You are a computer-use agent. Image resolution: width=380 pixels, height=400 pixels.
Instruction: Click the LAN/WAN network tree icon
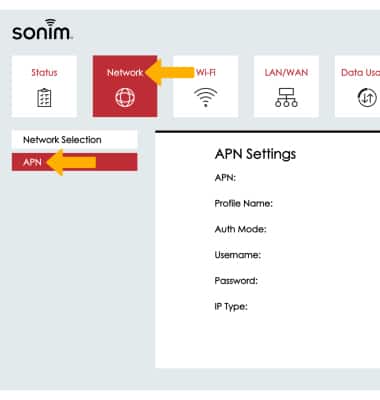point(286,97)
